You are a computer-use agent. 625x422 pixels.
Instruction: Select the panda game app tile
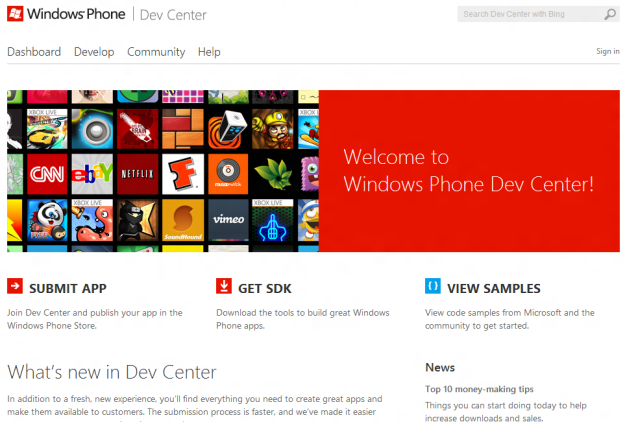click(x=47, y=220)
